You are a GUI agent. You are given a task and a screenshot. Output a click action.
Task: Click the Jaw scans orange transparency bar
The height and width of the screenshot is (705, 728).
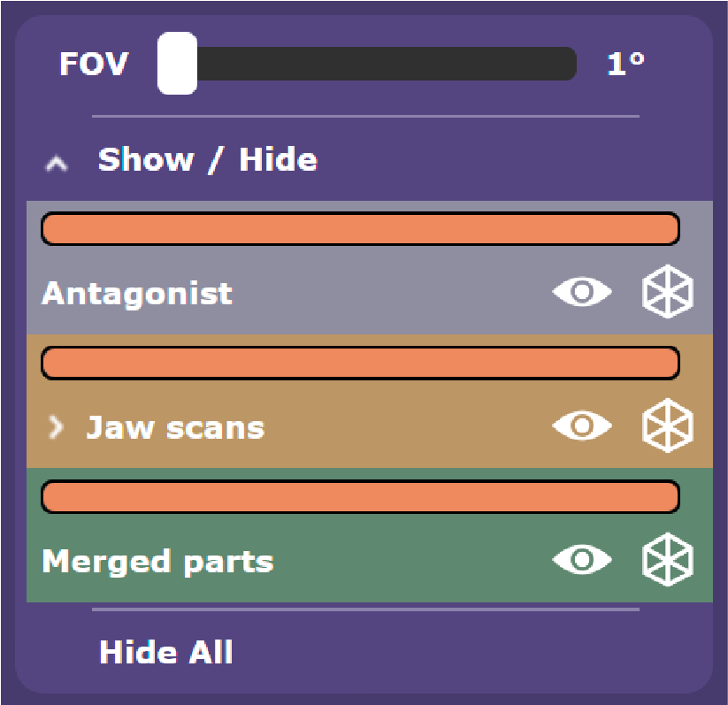pyautogui.click(x=360, y=363)
